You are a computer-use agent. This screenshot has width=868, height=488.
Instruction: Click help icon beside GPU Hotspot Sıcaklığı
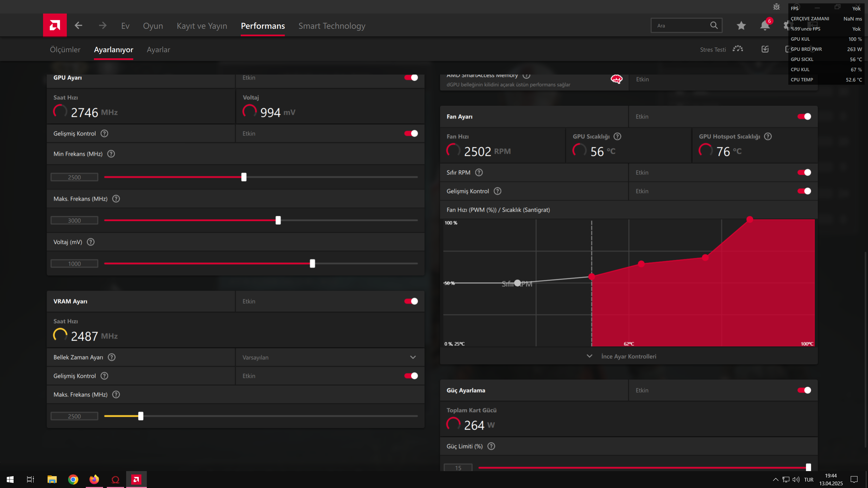[768, 136]
